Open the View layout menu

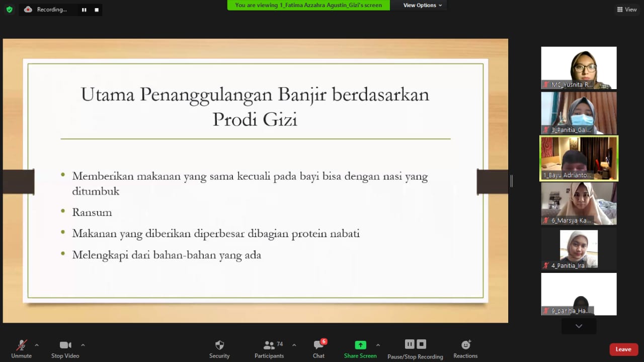tap(626, 10)
